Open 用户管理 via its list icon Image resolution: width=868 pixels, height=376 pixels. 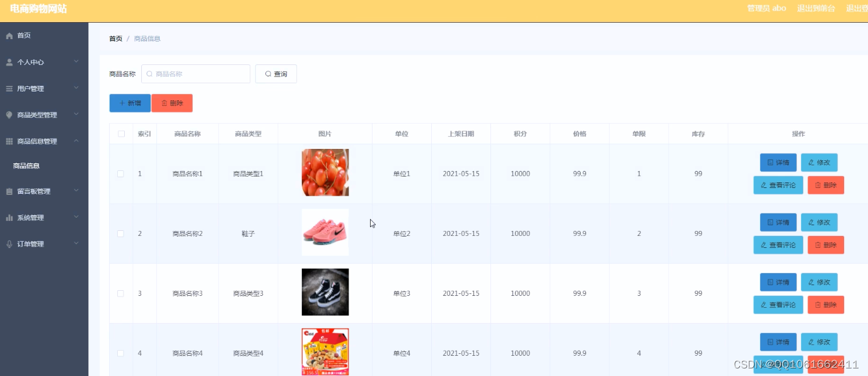point(8,88)
